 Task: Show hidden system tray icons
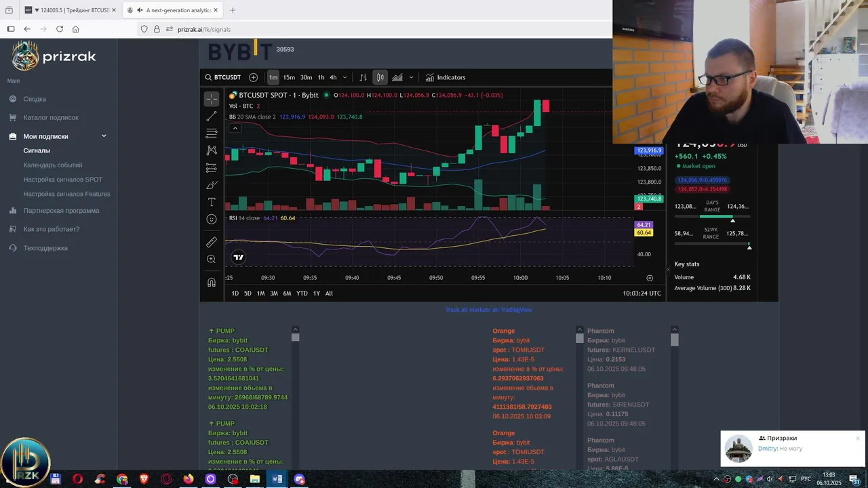coord(717,479)
